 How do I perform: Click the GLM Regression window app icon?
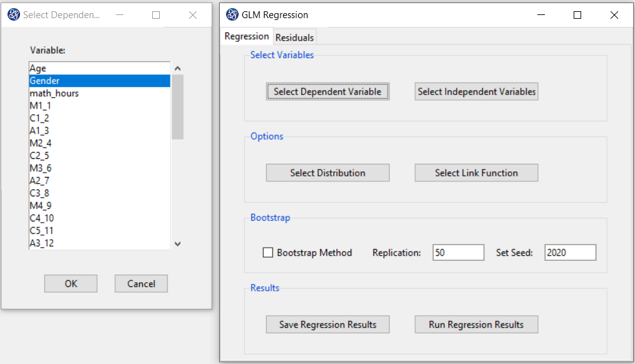pos(232,14)
